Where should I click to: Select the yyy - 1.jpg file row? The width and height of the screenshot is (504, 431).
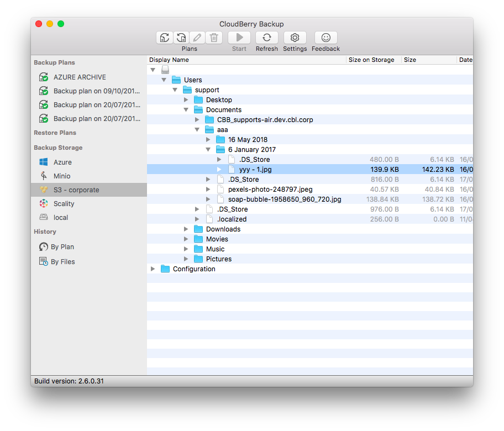(310, 170)
